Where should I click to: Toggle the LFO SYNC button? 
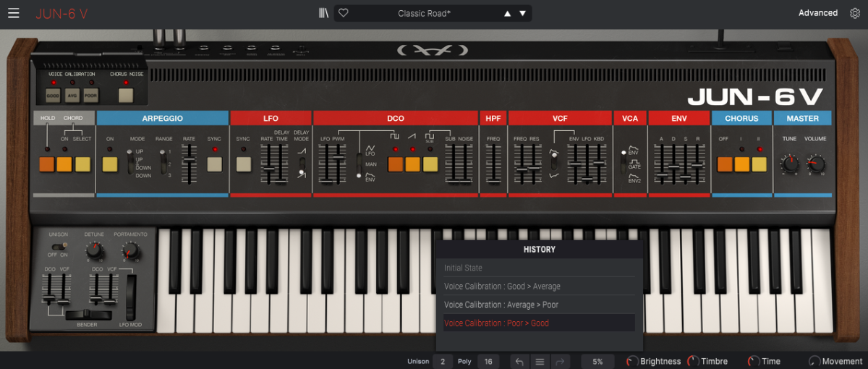243,164
